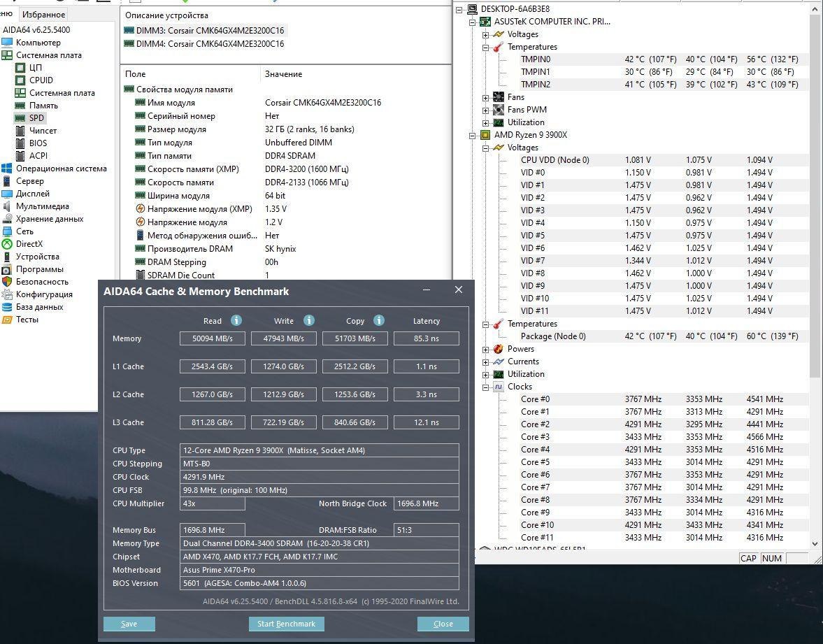Select the Программы tree item
Image resolution: width=823 pixels, height=644 pixels.
[39, 269]
